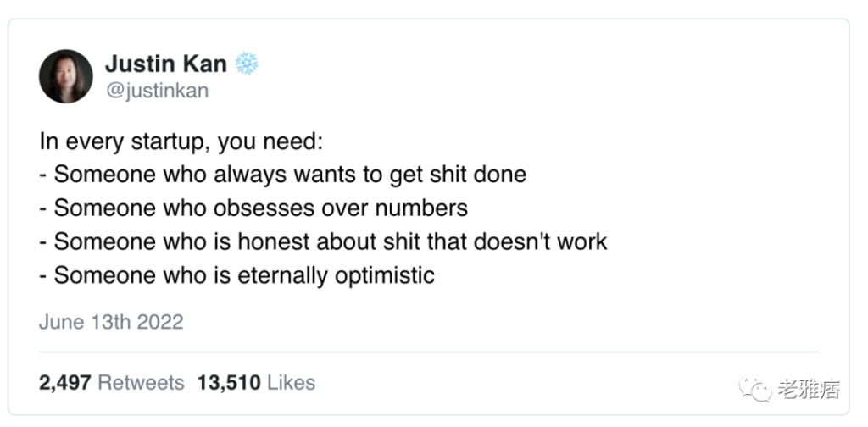The width and height of the screenshot is (868, 427).
Task: Click the line 'In every startup, you need:'
Action: pos(181,142)
